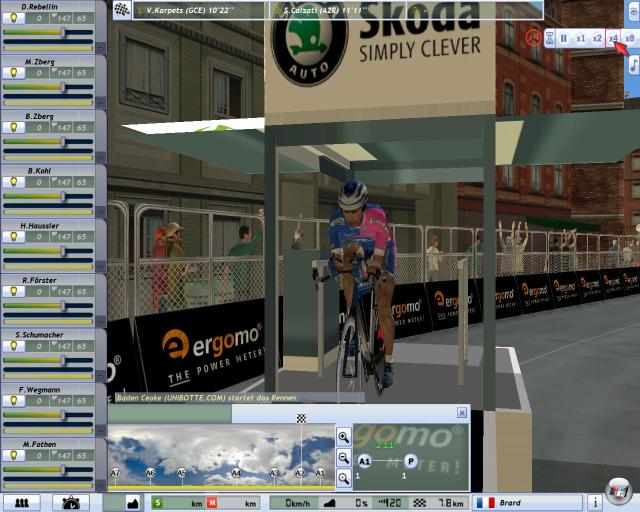Viewport: 640px width, 512px height.
Task: Adjust H.Haussler's effort slider handle
Action: [x=63, y=251]
